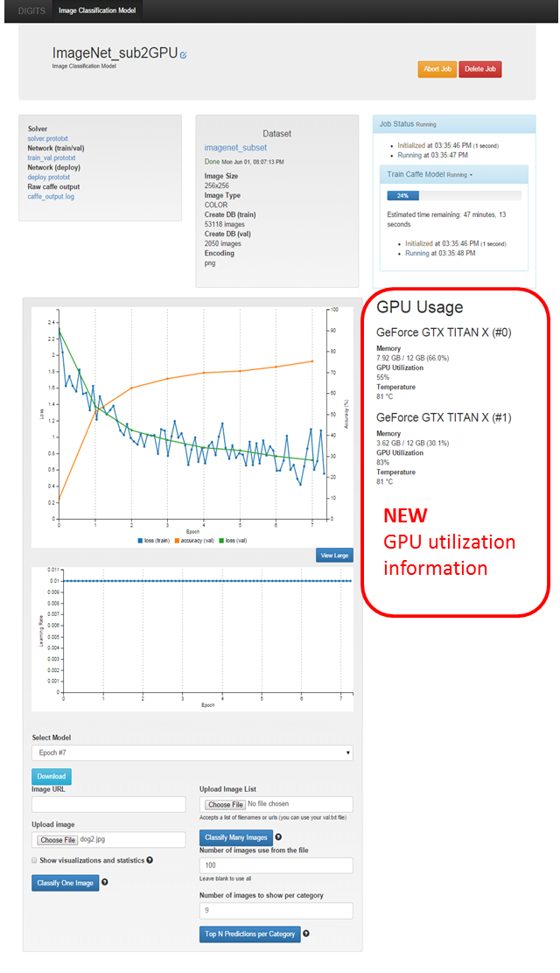Screen dimensions: 560x973
Task: Open deploy.prototxt link
Action: click(x=49, y=177)
